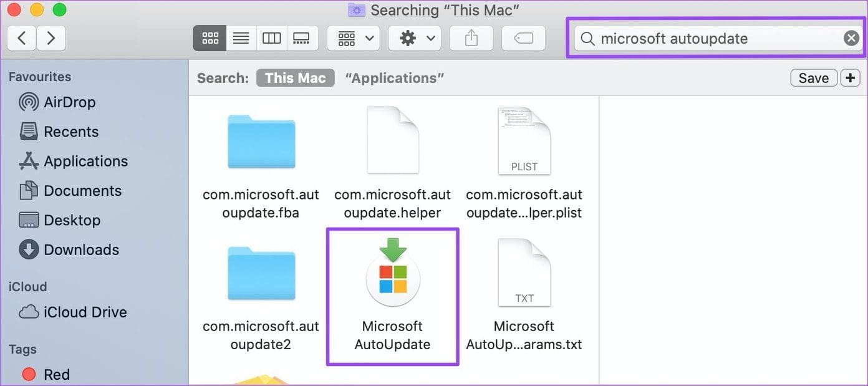Image resolution: width=868 pixels, height=386 pixels.
Task: Switch to list view
Action: pos(241,38)
